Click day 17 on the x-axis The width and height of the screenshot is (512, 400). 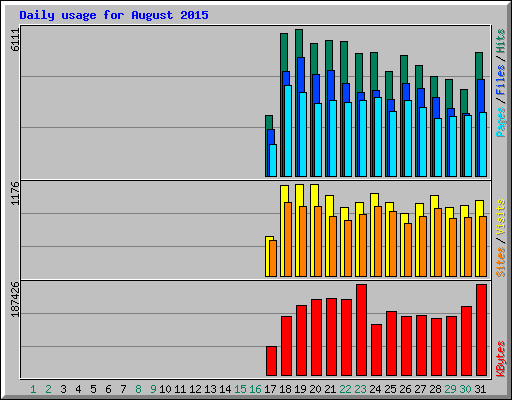(x=270, y=389)
